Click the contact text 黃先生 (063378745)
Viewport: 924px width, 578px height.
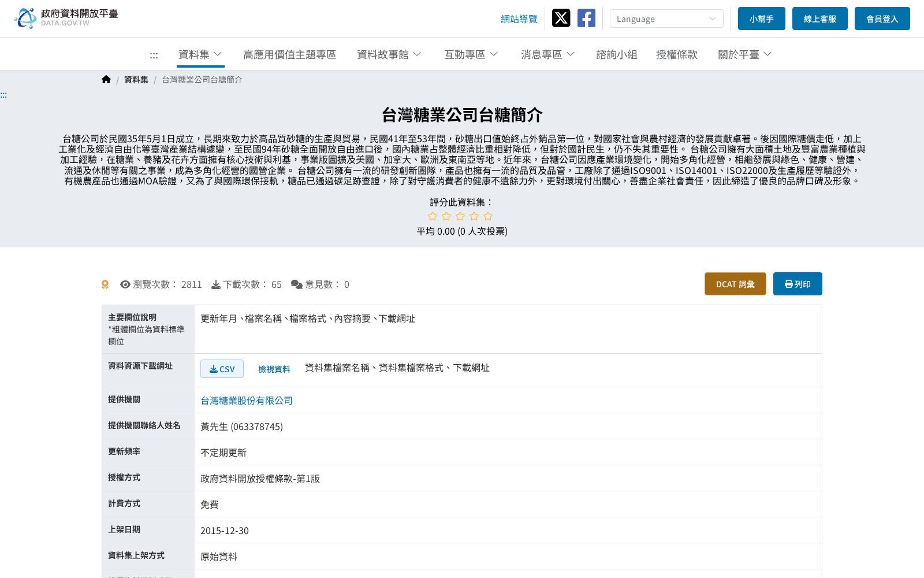pyautogui.click(x=241, y=427)
